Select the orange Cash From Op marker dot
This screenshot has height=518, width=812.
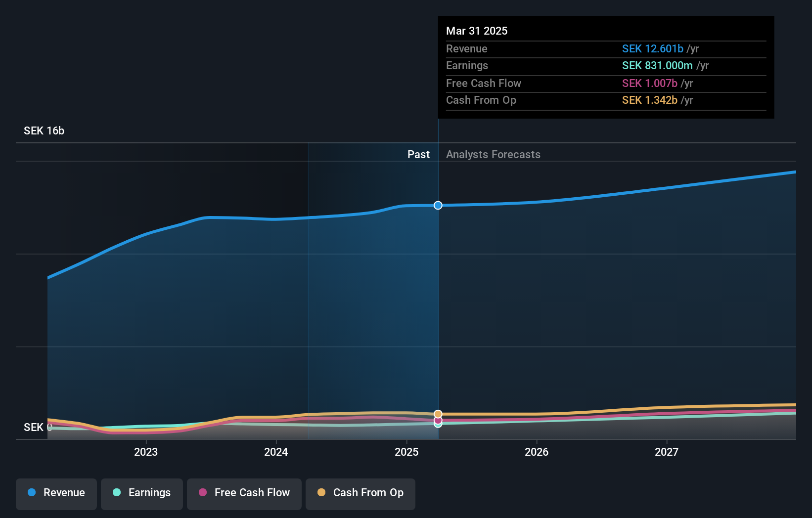point(438,413)
